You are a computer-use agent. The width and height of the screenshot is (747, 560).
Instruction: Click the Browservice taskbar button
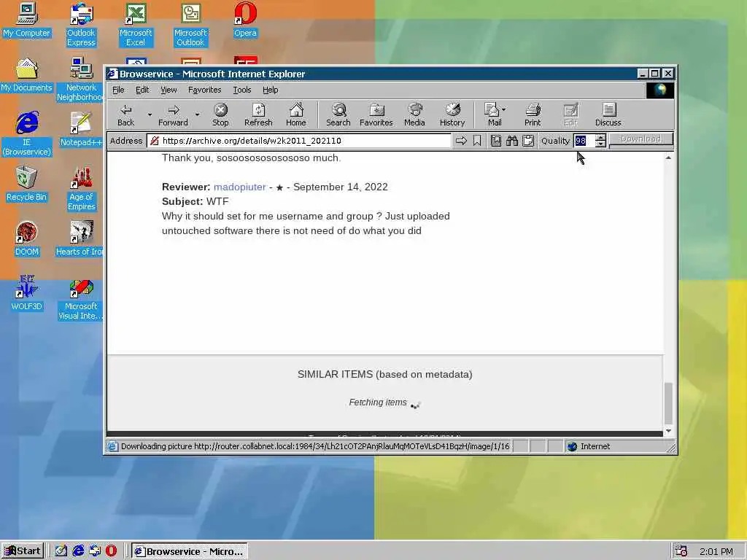(x=190, y=551)
